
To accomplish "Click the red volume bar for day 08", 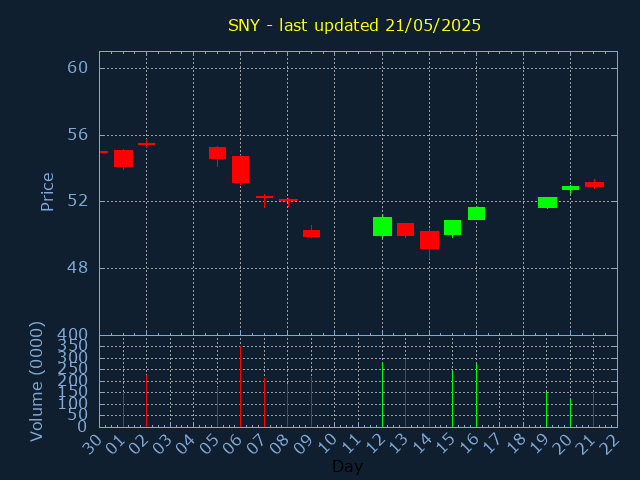I will 287,405.
